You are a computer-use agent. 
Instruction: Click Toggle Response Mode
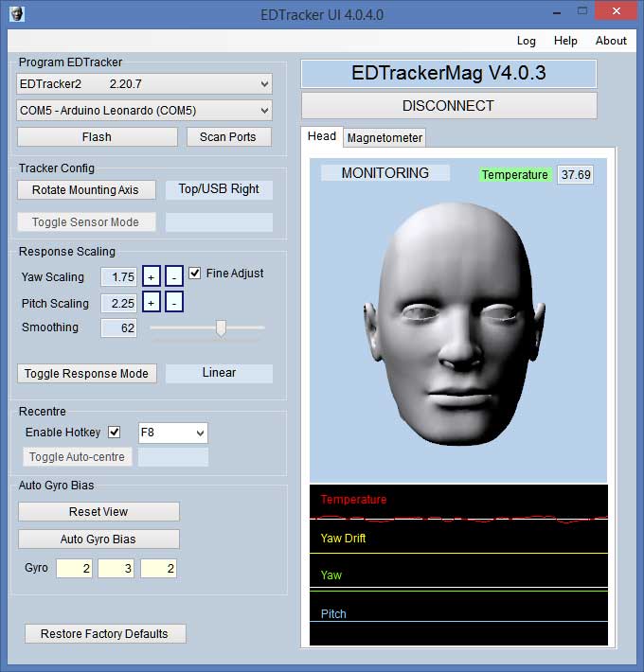[87, 373]
